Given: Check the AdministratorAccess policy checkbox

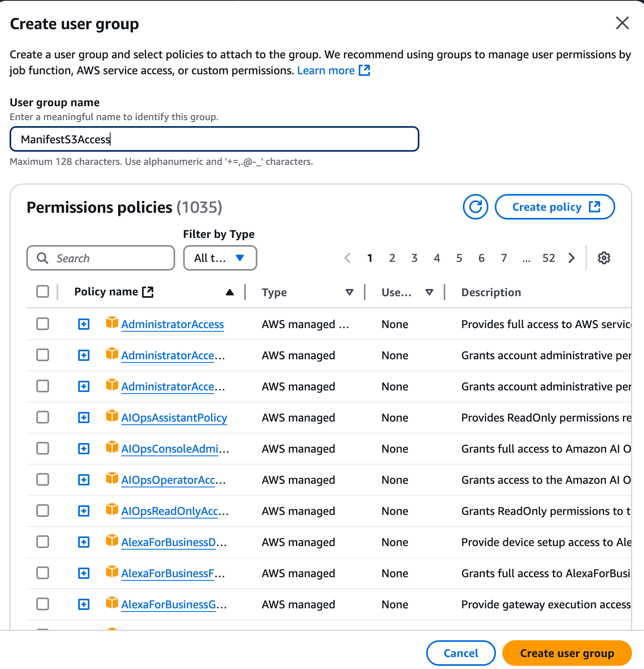Looking at the screenshot, I should pos(42,324).
